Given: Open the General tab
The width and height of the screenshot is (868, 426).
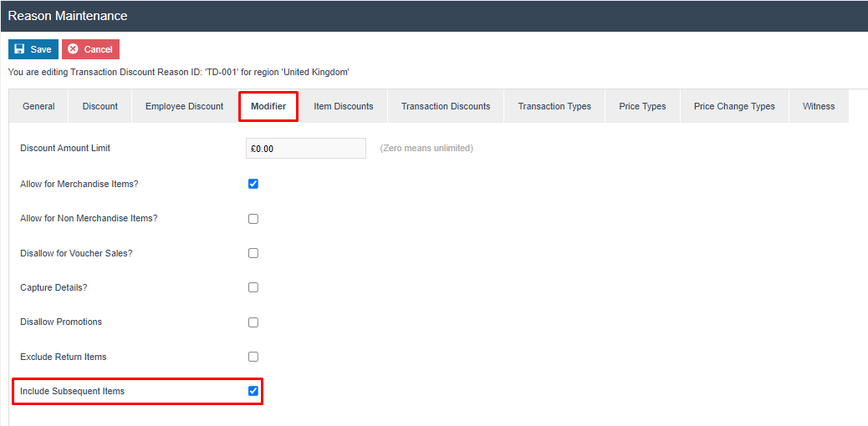Looking at the screenshot, I should (x=38, y=106).
